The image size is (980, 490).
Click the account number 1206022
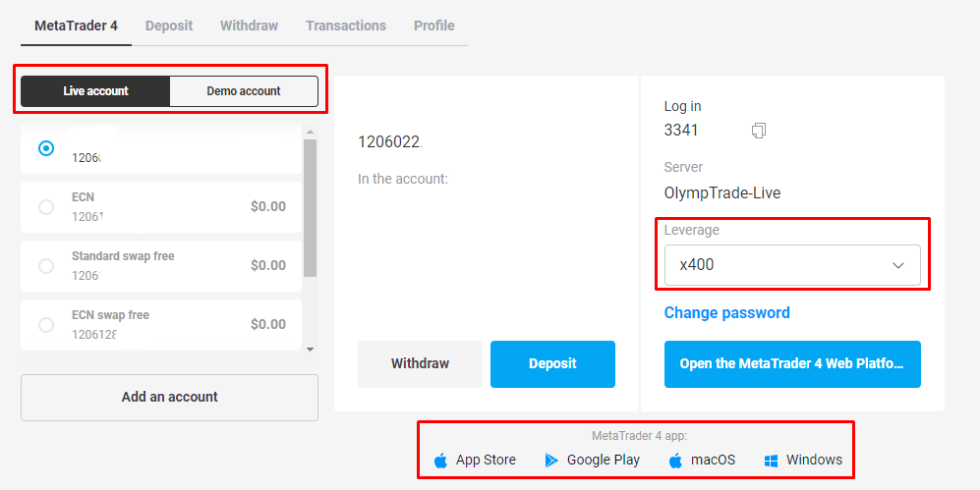(389, 142)
